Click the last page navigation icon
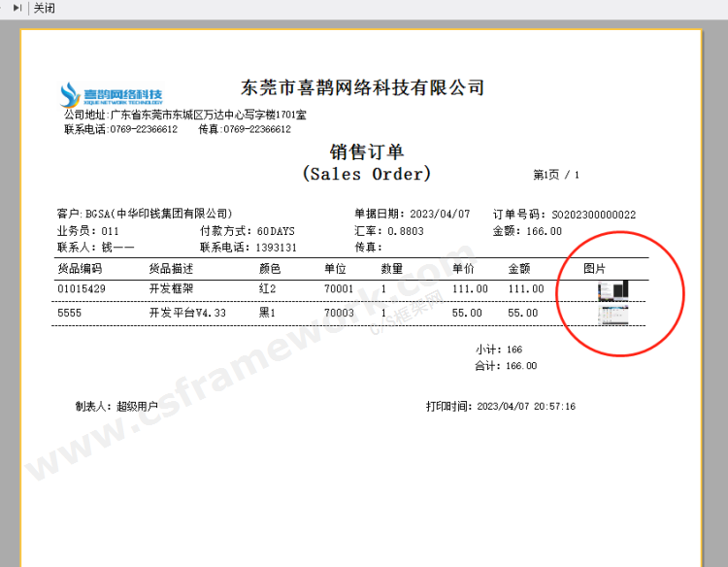728x567 pixels. click(x=17, y=8)
